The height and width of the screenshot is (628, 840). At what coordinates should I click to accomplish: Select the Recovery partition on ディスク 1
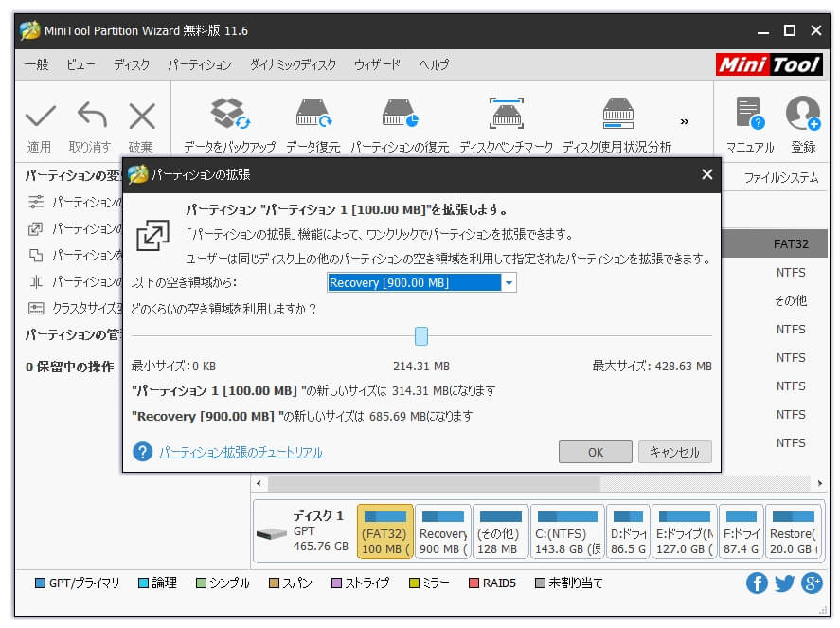click(x=441, y=530)
